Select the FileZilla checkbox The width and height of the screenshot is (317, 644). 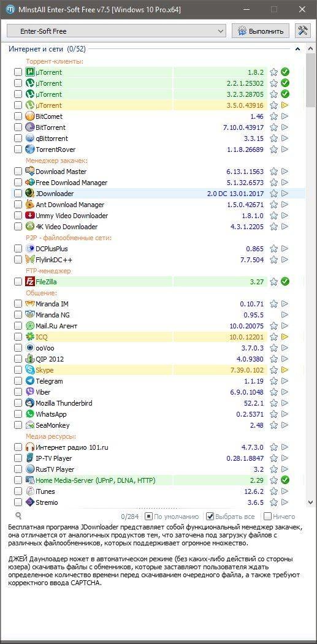click(18, 282)
